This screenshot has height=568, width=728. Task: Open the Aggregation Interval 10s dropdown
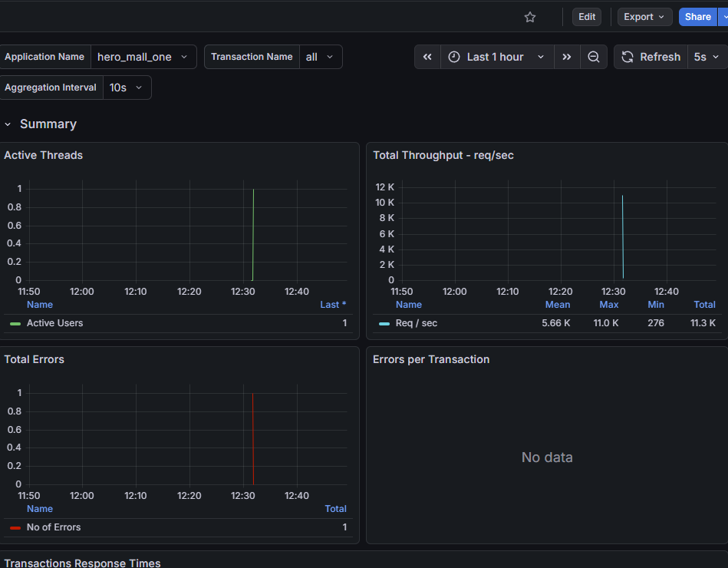[127, 88]
